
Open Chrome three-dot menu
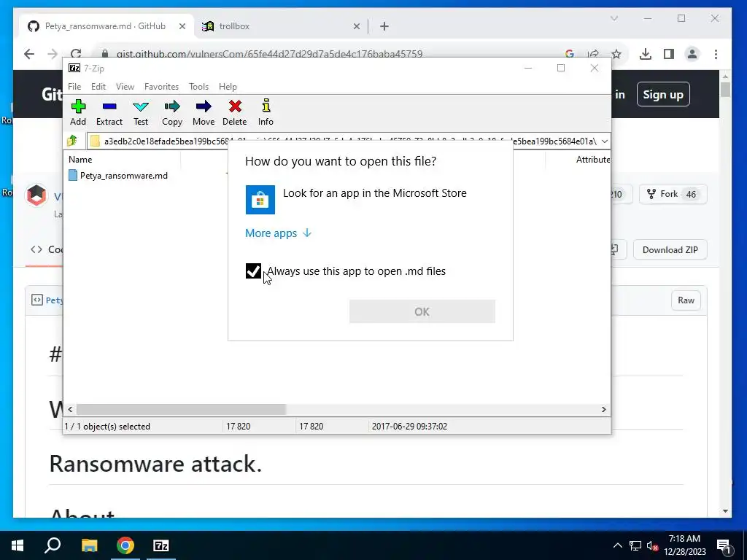click(716, 54)
